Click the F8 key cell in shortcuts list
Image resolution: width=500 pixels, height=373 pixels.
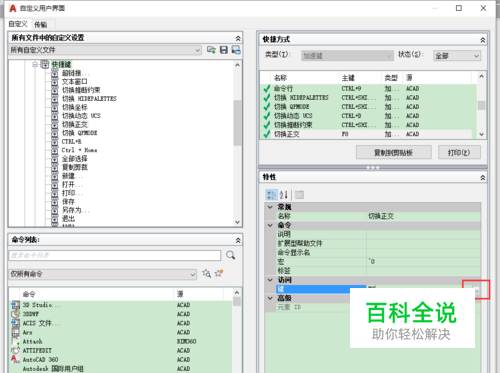click(x=345, y=134)
